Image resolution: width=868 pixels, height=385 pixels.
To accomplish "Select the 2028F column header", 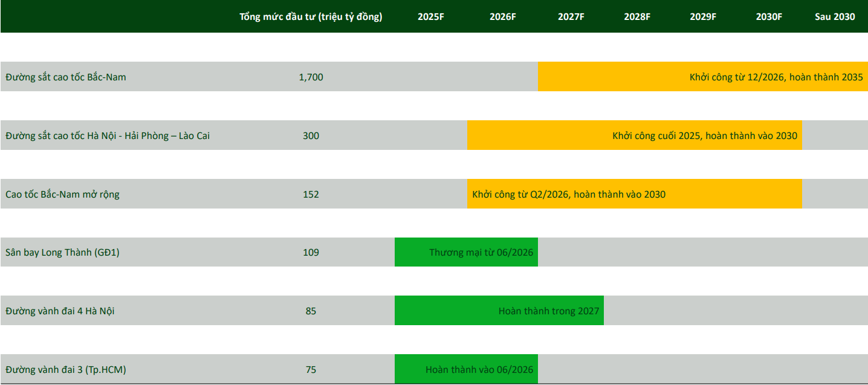I will (637, 17).
